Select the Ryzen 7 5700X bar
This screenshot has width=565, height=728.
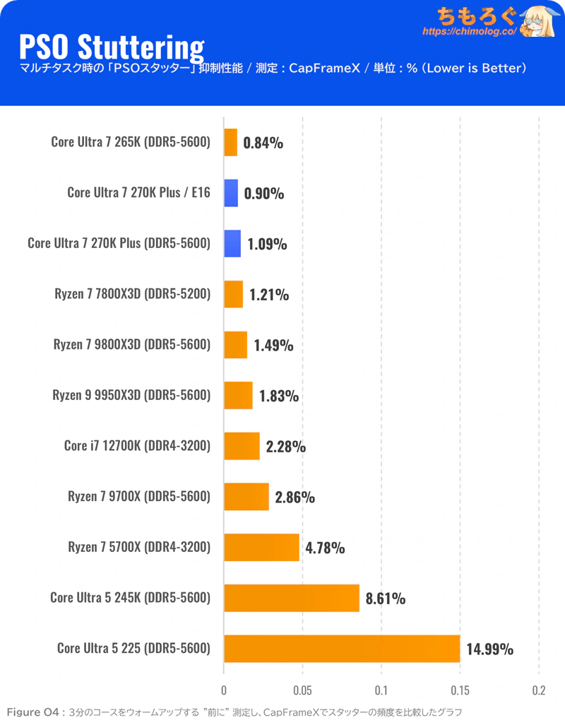click(261, 548)
